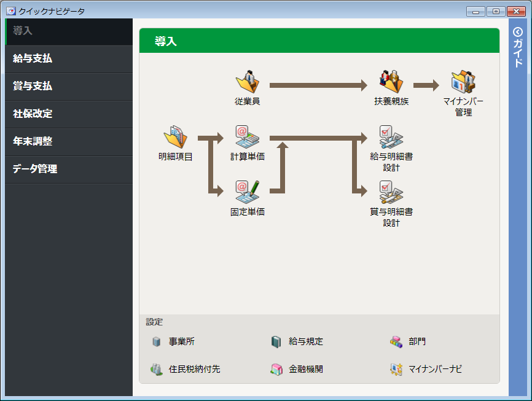This screenshot has height=401, width=532.
Task: Click the 部門 settings link
Action: click(x=417, y=341)
